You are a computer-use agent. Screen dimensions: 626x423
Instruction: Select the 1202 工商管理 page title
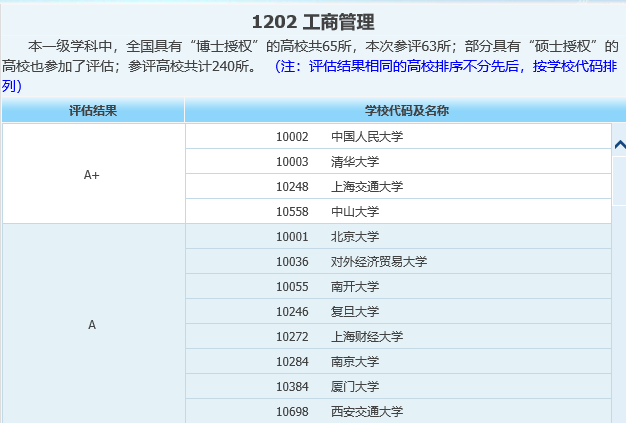pos(313,22)
